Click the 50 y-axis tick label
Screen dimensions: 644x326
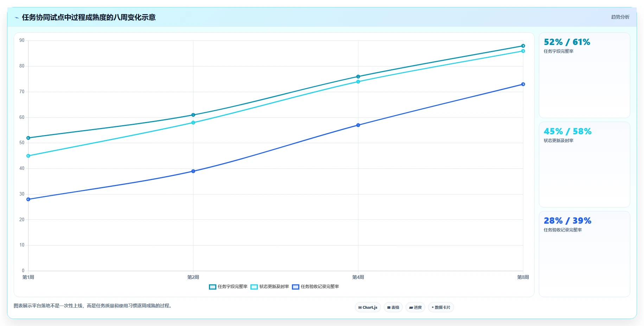pyautogui.click(x=22, y=143)
